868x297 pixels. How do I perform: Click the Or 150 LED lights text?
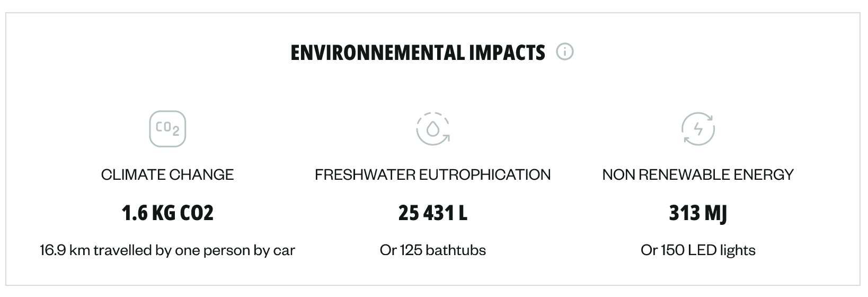coord(698,250)
